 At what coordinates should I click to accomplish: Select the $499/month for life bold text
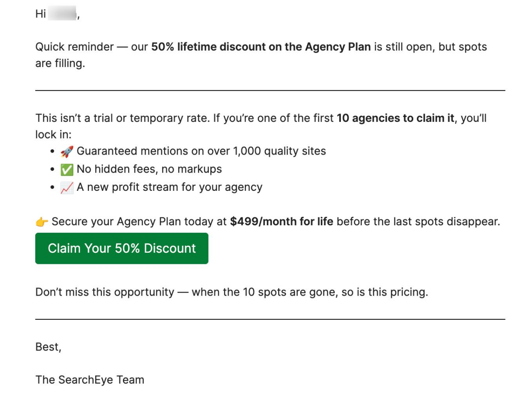click(282, 221)
